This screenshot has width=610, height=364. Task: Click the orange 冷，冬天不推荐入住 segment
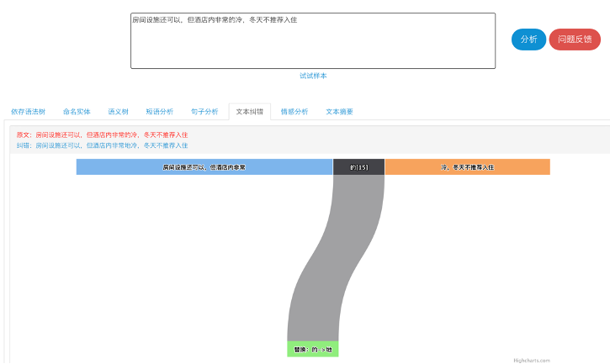click(x=467, y=166)
